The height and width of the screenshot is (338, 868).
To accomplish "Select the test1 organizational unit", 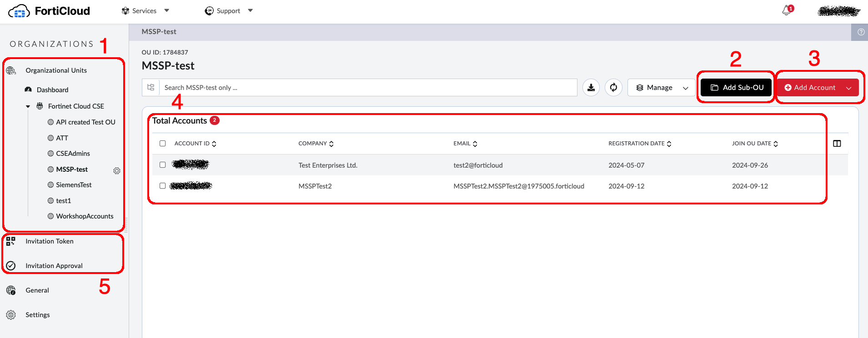I will click(64, 201).
